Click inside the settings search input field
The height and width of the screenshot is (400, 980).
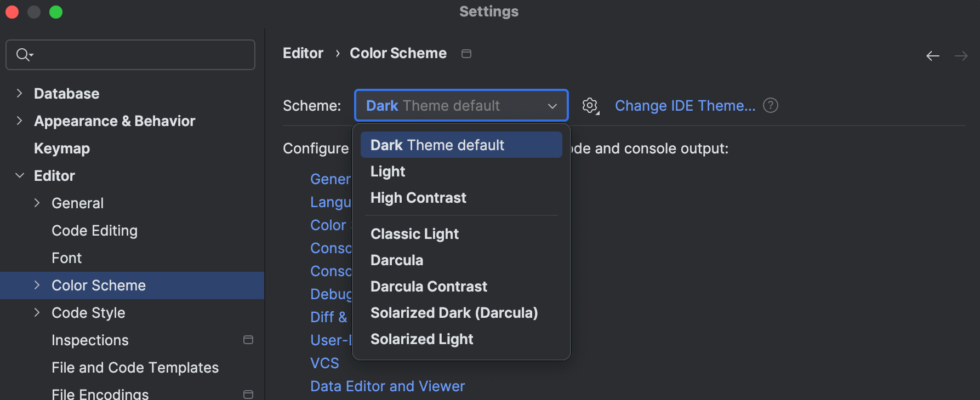pyautogui.click(x=132, y=54)
